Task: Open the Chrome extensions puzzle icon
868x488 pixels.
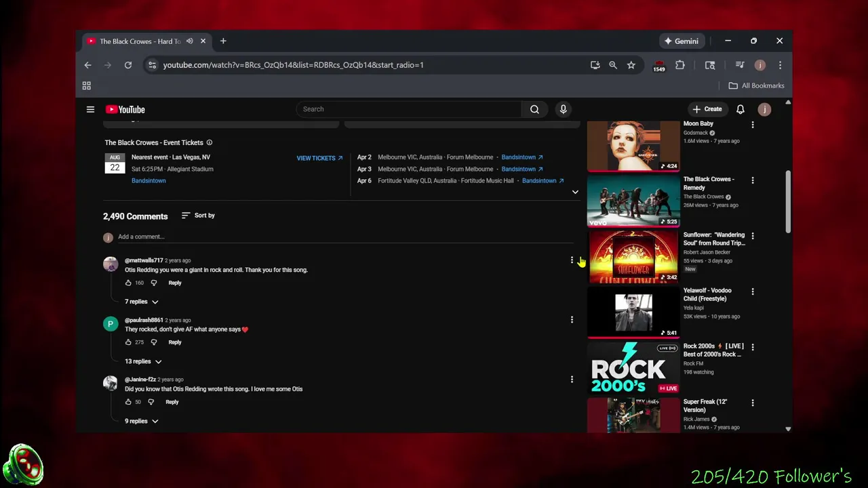Action: 680,65
